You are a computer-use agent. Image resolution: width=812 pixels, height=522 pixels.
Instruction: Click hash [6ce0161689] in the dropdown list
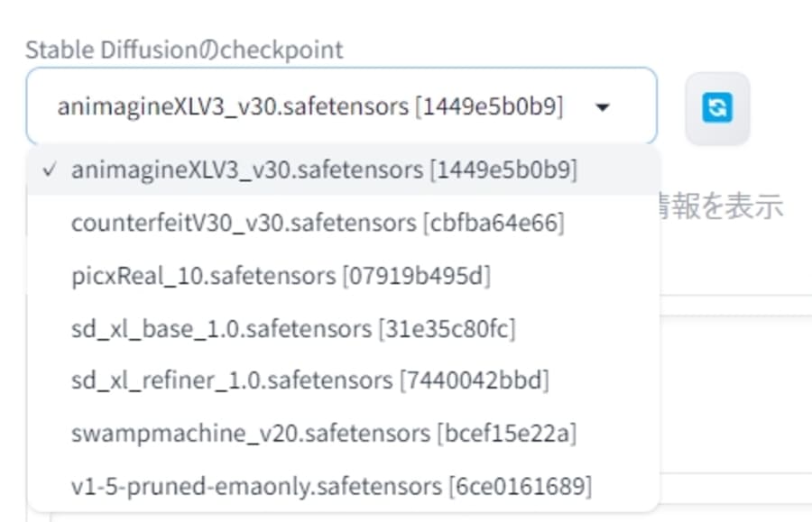tap(521, 487)
